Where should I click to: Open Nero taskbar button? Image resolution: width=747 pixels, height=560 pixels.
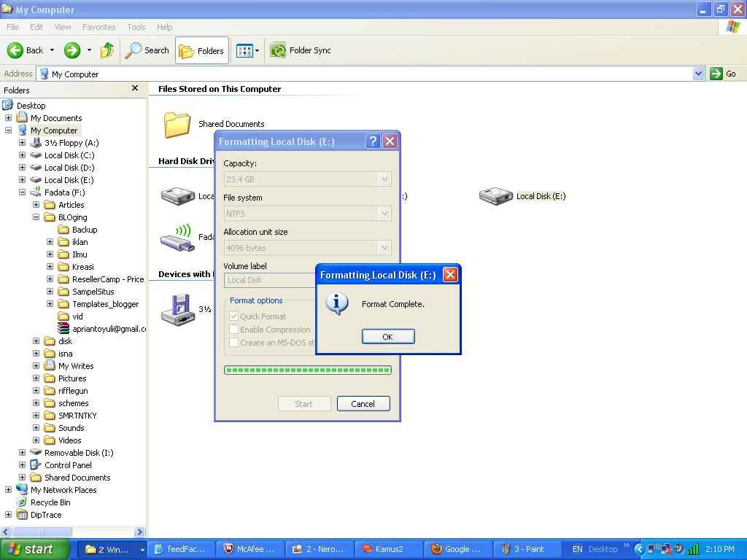pyautogui.click(x=320, y=549)
